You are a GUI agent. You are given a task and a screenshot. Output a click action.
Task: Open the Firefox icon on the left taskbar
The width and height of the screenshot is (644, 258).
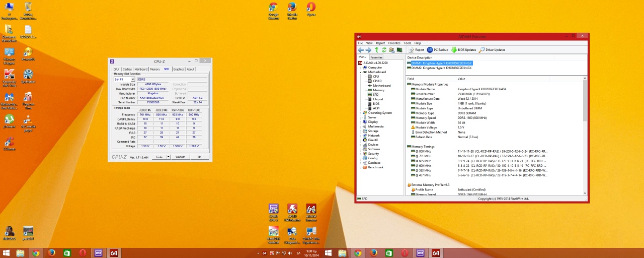(51, 253)
